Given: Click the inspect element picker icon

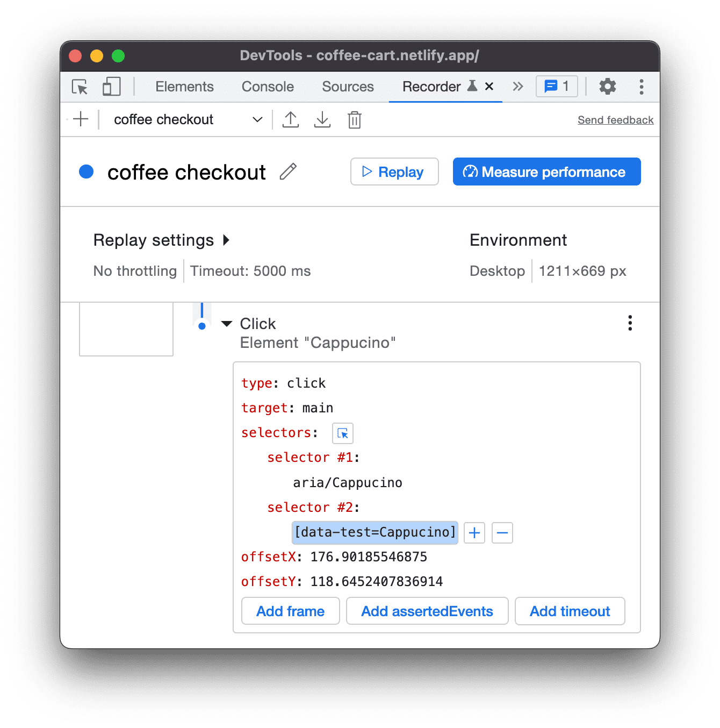Looking at the screenshot, I should [x=80, y=87].
